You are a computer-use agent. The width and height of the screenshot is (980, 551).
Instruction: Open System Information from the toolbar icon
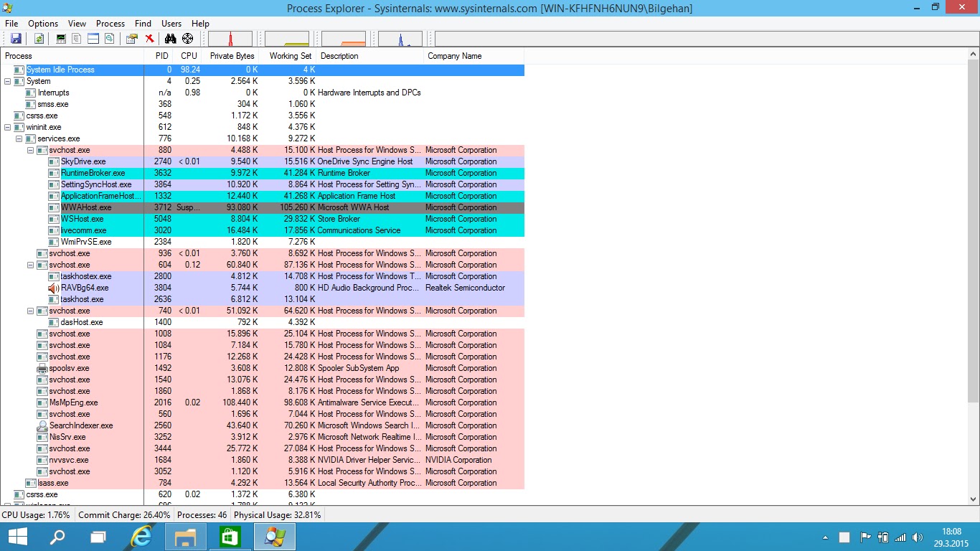click(61, 39)
